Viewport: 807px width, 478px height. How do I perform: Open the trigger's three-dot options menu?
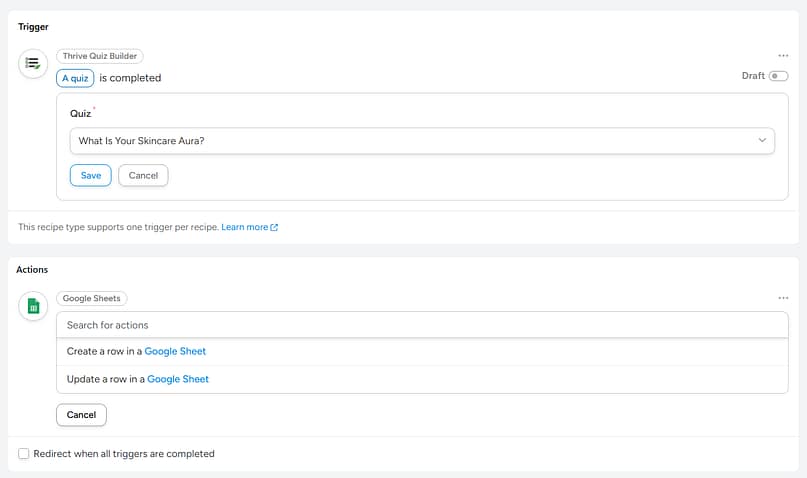click(x=783, y=56)
